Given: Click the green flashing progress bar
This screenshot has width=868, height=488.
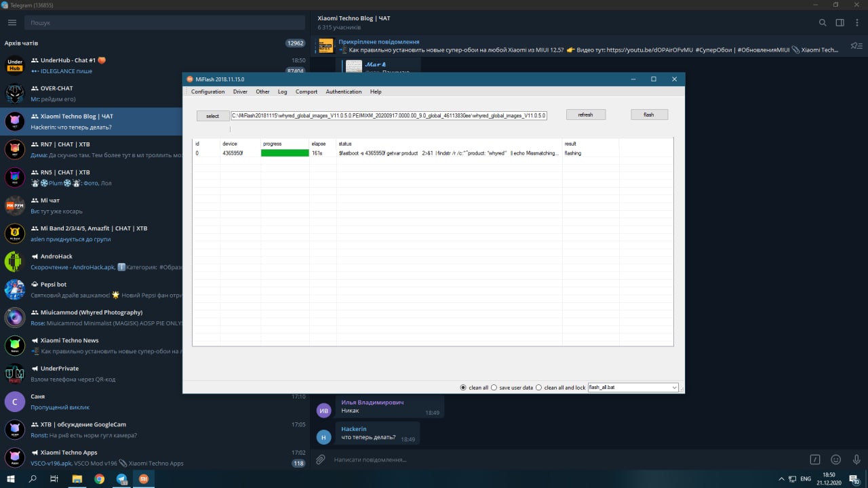Looking at the screenshot, I should [x=285, y=153].
